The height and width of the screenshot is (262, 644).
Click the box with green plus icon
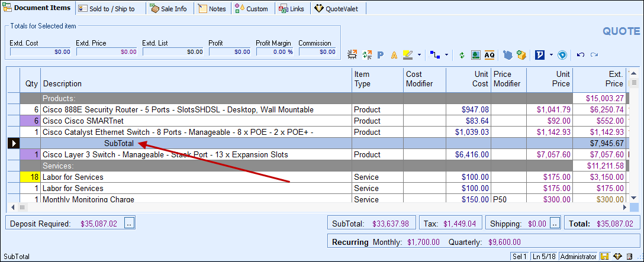tap(521, 55)
